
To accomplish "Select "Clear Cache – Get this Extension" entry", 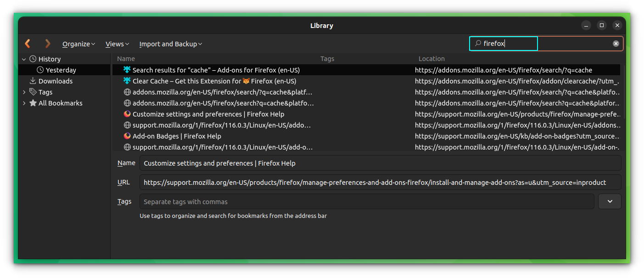I will tap(366, 81).
